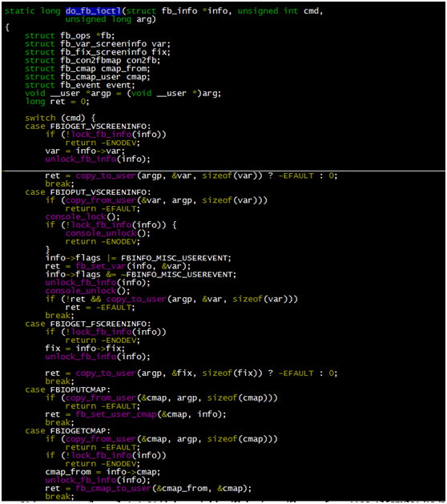This screenshot has width=447, height=504.
Task: Click the 'fb_event event' declaration
Action: pos(80,85)
